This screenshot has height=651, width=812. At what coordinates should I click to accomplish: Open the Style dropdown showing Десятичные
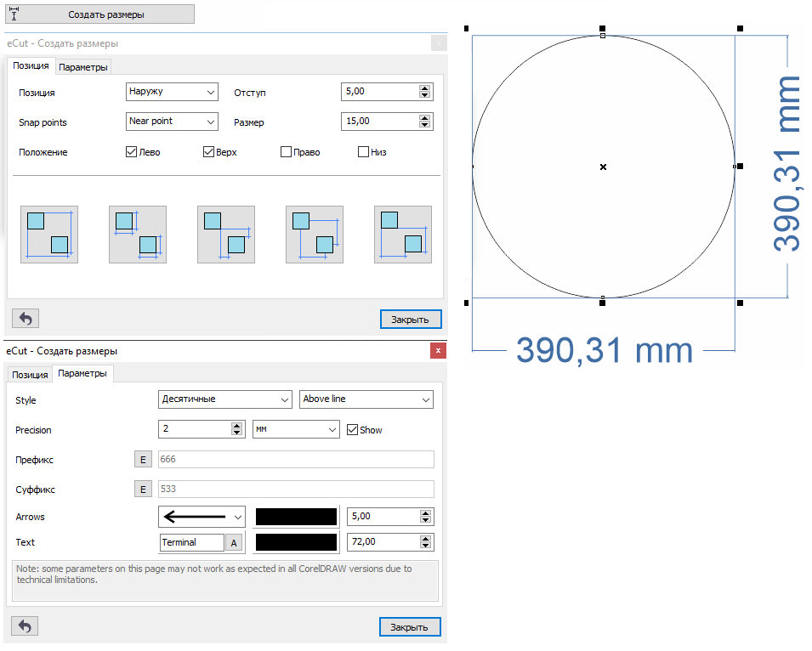225,399
